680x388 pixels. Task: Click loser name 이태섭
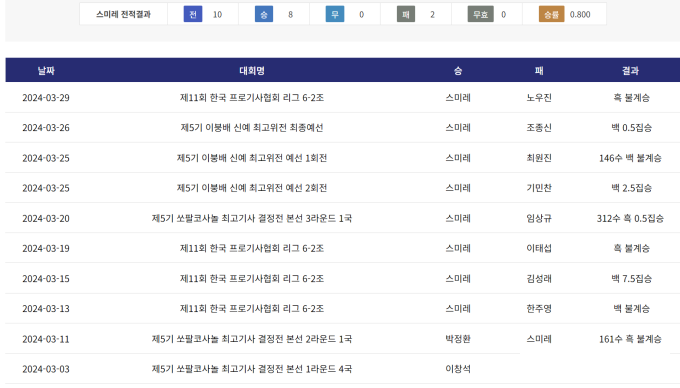pos(539,248)
